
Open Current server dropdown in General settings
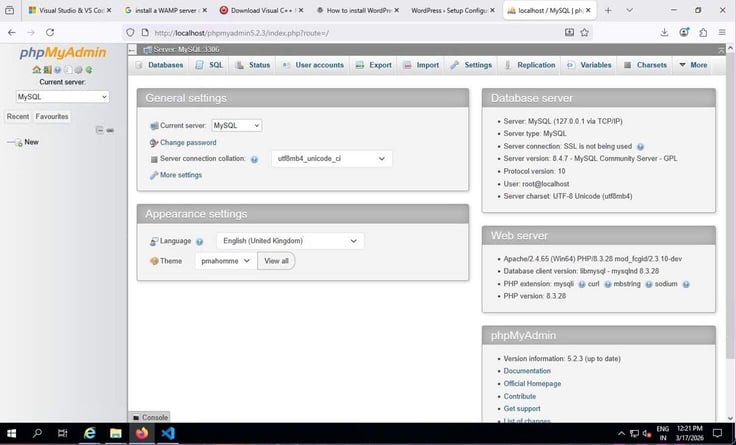(x=237, y=125)
